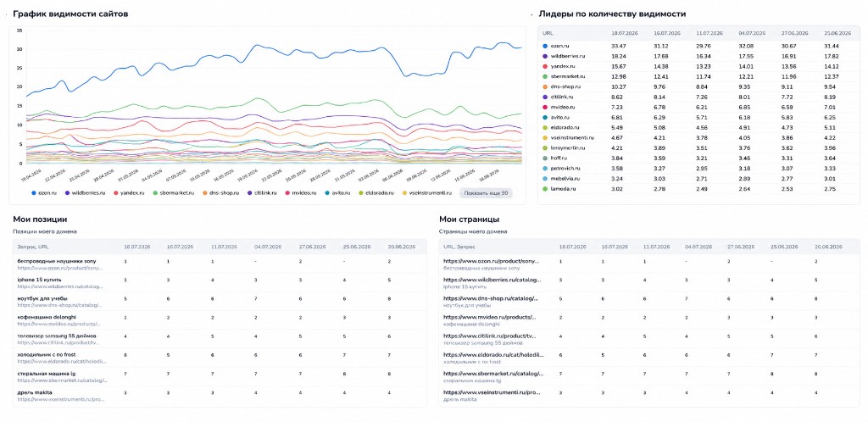Image resolution: width=868 pixels, height=422 pixels.
Task: Click 18.07.2026 header in Мои страницы table
Action: click(x=573, y=247)
